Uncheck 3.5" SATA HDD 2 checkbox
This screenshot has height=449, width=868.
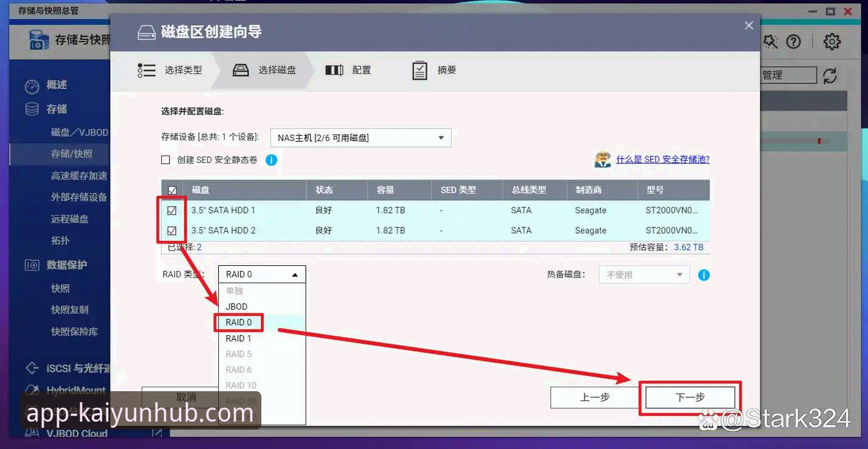172,231
